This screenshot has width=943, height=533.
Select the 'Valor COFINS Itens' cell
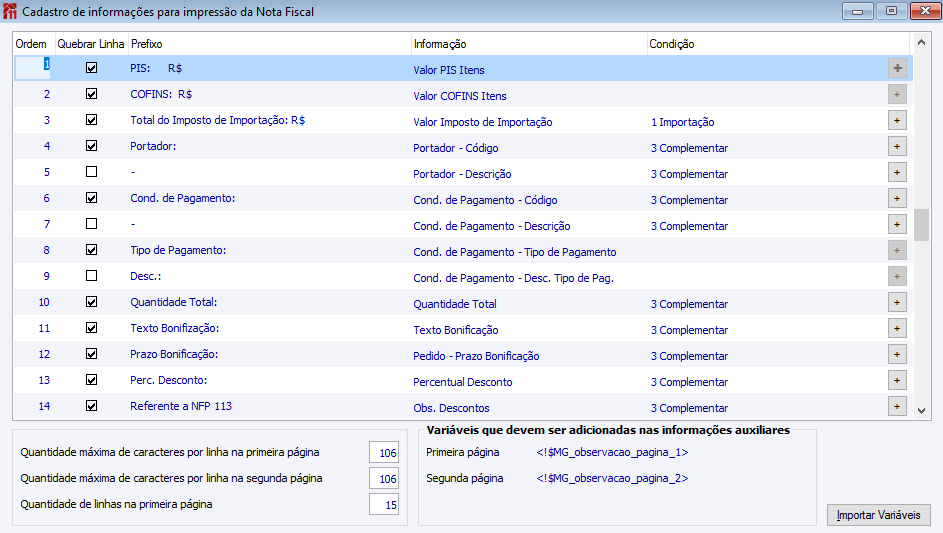[x=459, y=96]
